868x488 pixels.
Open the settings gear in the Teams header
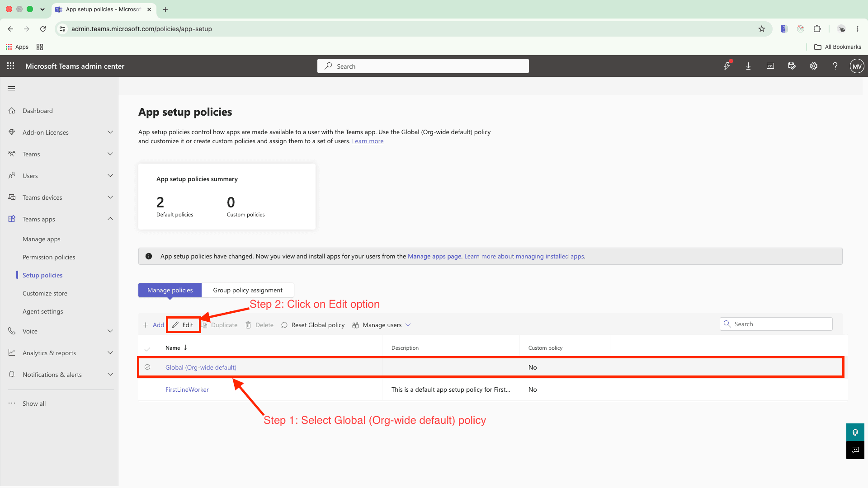point(814,66)
